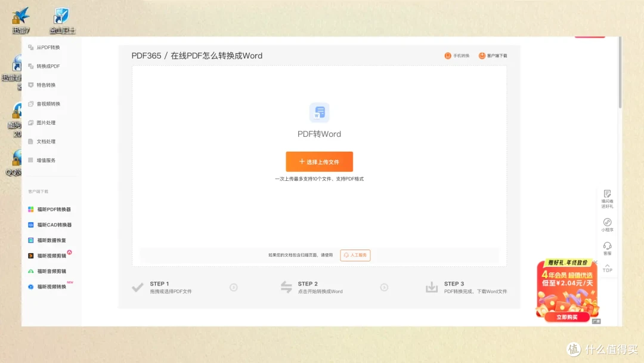
Task: Select 特色转换 in the sidebar
Action: tap(46, 85)
